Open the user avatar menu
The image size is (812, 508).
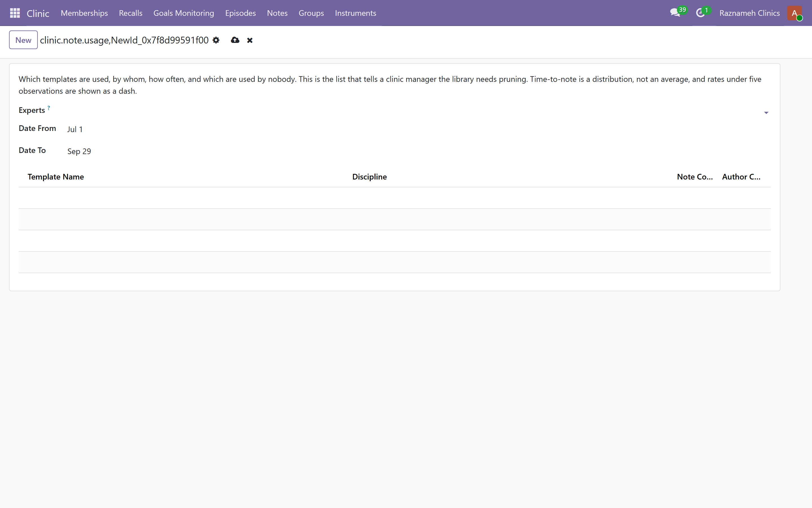[x=795, y=13]
